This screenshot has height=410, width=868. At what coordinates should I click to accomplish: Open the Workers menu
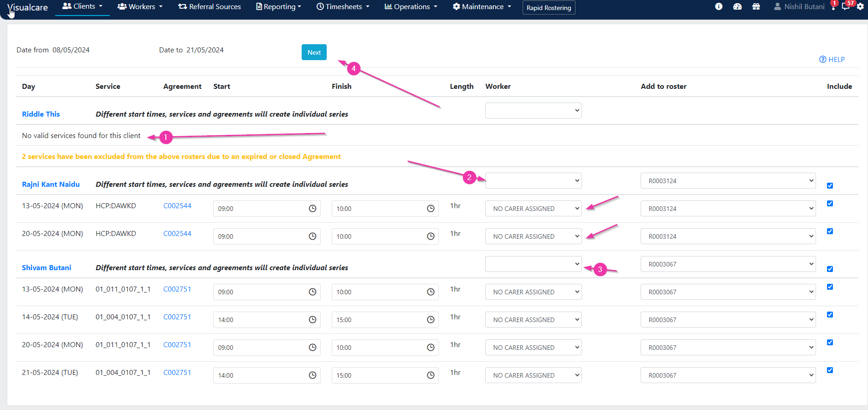coord(140,6)
